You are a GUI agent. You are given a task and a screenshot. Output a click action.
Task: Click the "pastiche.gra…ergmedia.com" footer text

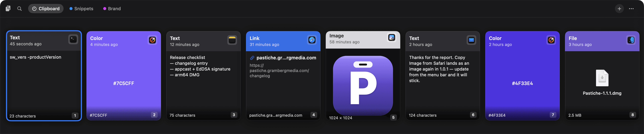(275, 115)
